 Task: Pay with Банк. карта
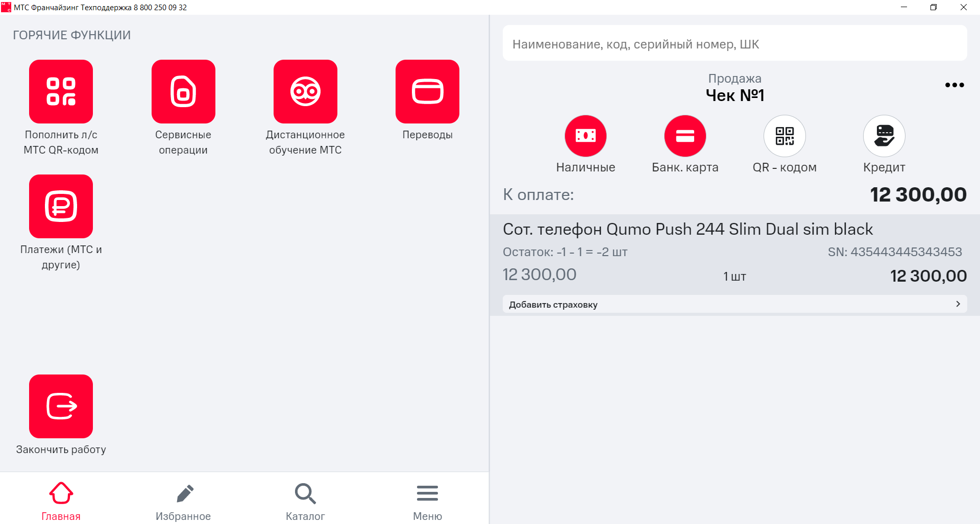(685, 136)
